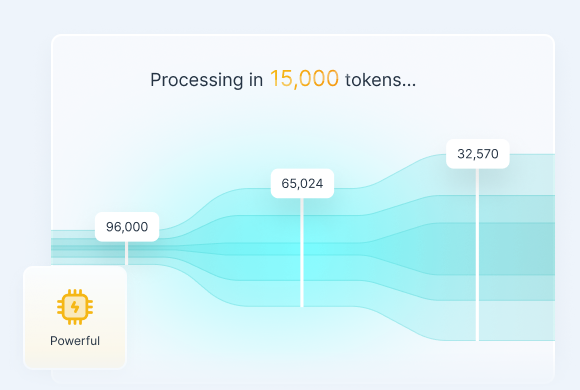Select the marker line beneath 32,570
This screenshot has width=580, height=390.
(477, 255)
